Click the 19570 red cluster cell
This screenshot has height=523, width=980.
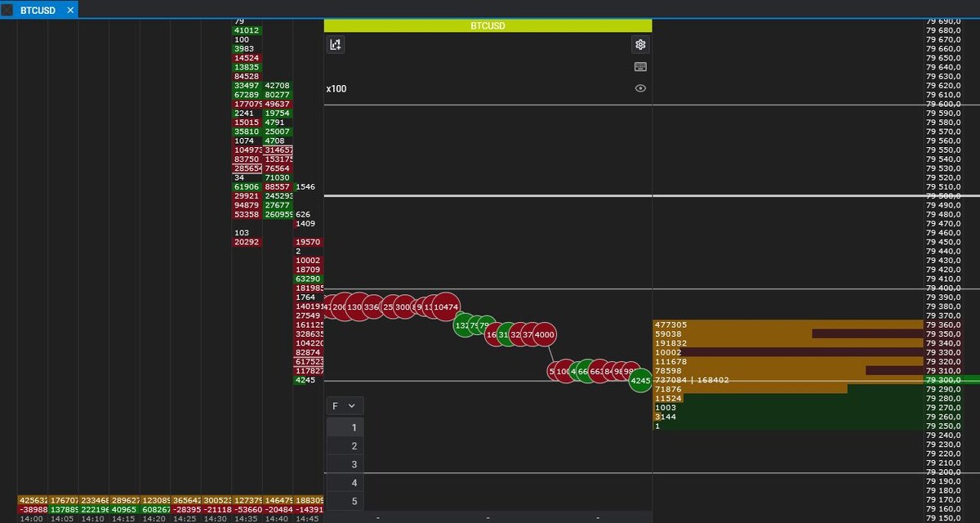(309, 242)
